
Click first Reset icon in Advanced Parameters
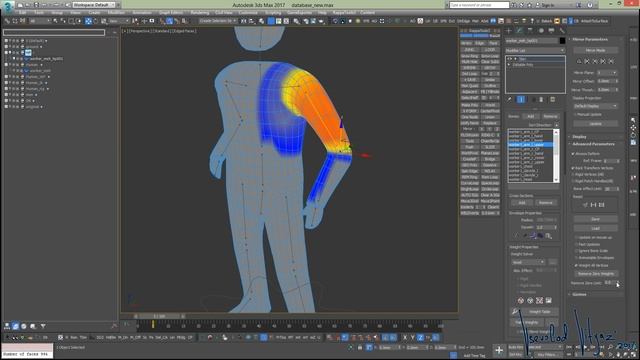(x=585, y=205)
